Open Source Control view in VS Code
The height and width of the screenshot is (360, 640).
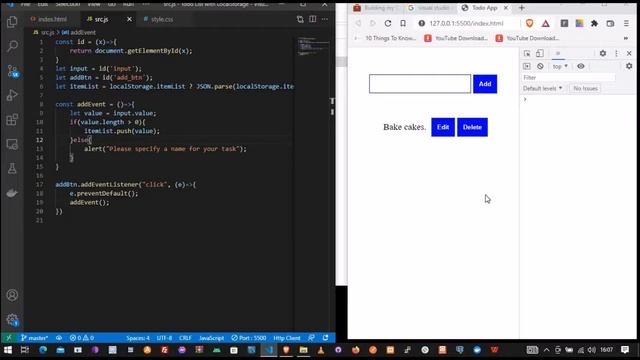pyautogui.click(x=12, y=71)
